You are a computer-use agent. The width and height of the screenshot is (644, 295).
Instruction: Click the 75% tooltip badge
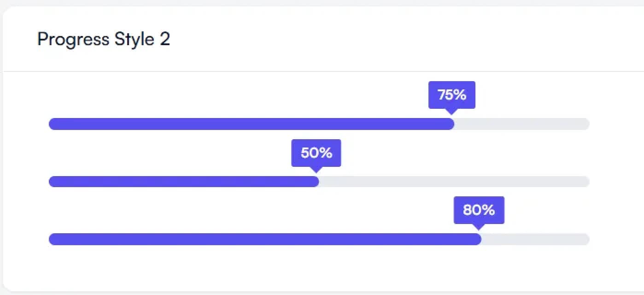451,95
